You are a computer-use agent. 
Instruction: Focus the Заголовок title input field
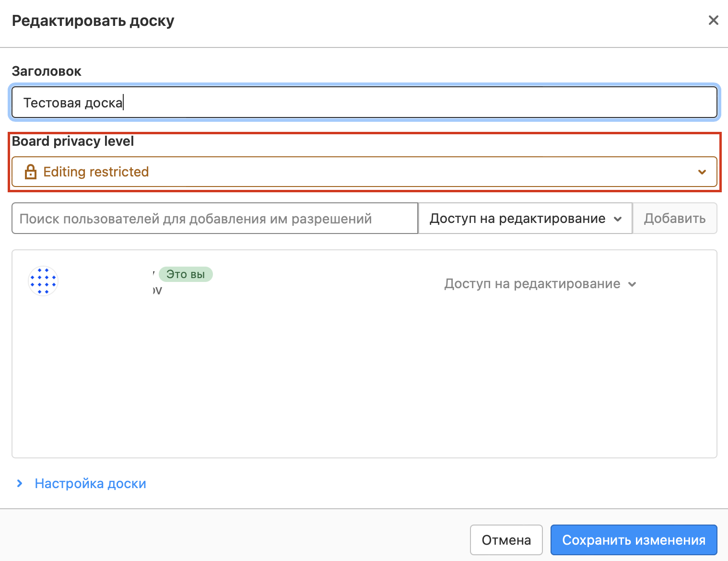(364, 103)
